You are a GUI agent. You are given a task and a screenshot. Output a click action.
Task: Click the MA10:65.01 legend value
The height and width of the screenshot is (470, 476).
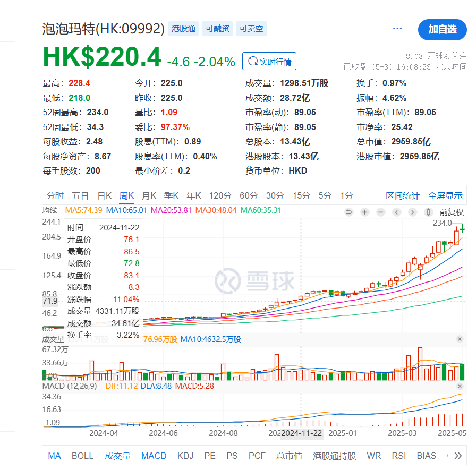tap(126, 210)
